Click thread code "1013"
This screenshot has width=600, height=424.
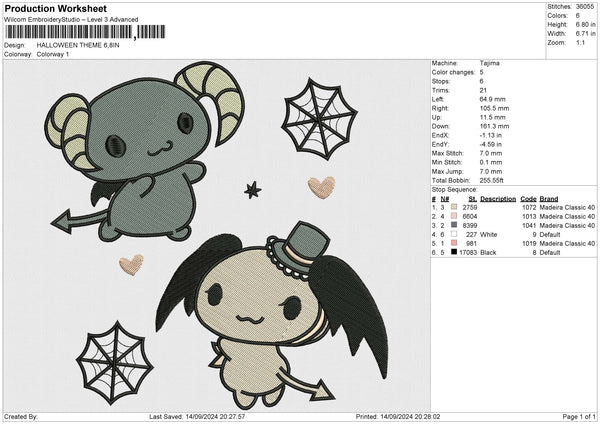[x=529, y=217]
